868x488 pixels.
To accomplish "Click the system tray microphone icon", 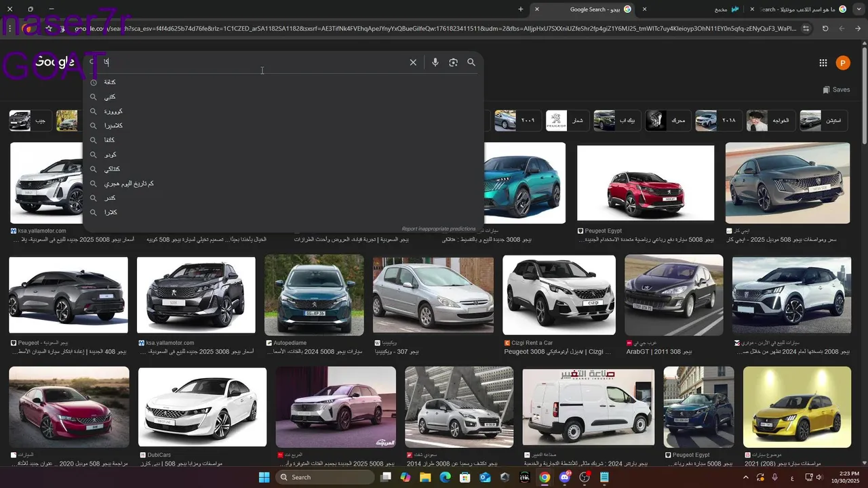I will click(x=774, y=477).
